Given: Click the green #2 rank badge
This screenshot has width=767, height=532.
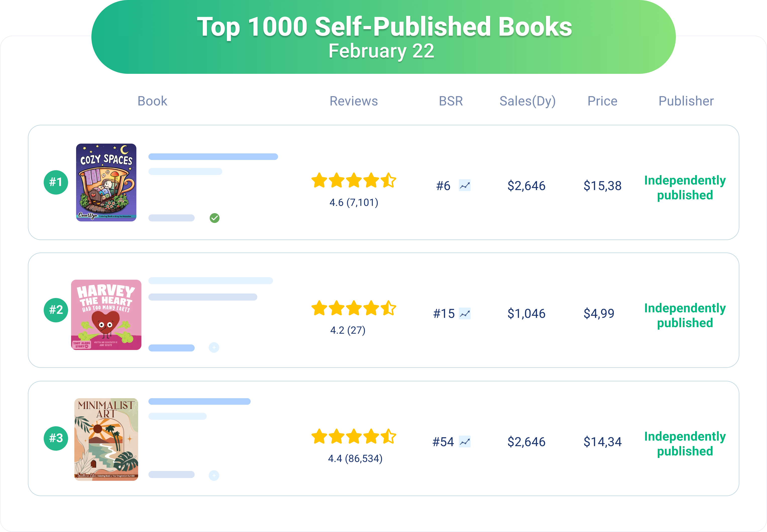Looking at the screenshot, I should pyautogui.click(x=56, y=310).
